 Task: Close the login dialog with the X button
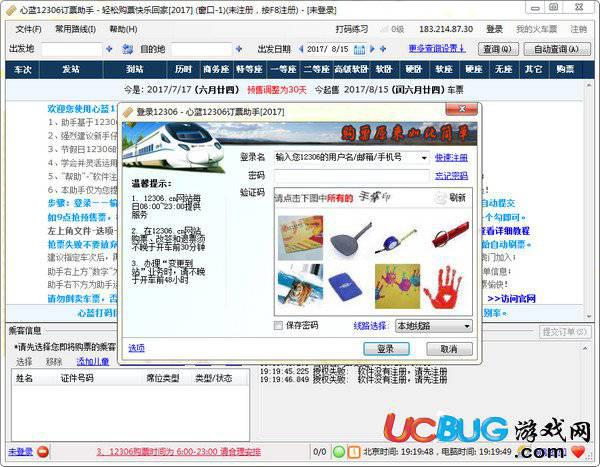[x=462, y=109]
